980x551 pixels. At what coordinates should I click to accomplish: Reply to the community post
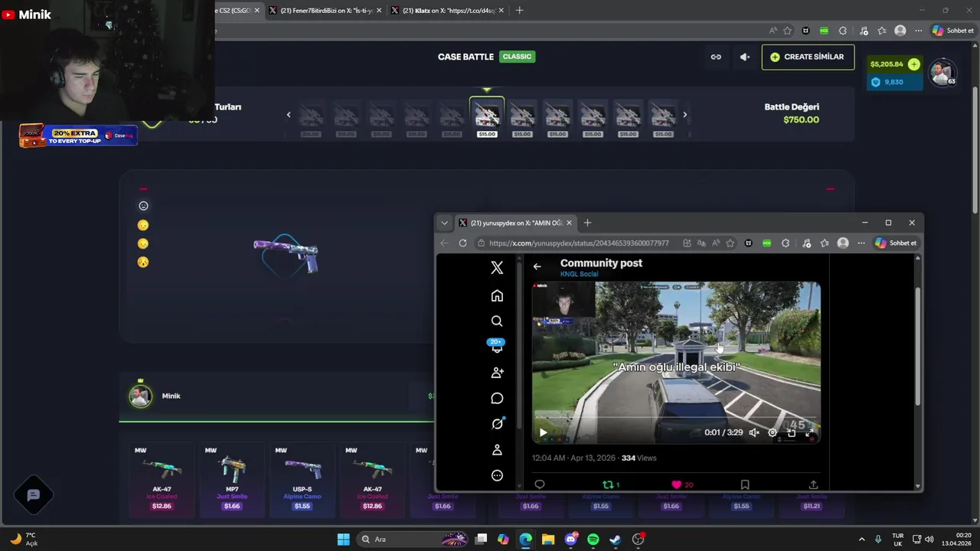point(540,484)
